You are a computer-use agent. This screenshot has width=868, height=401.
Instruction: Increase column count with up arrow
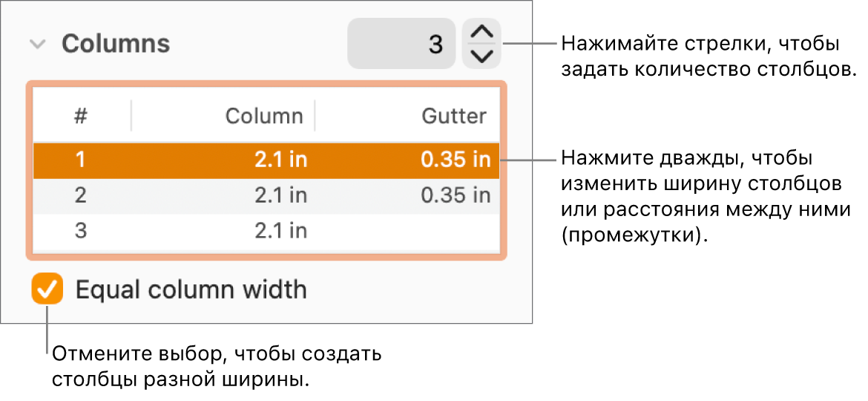482,32
